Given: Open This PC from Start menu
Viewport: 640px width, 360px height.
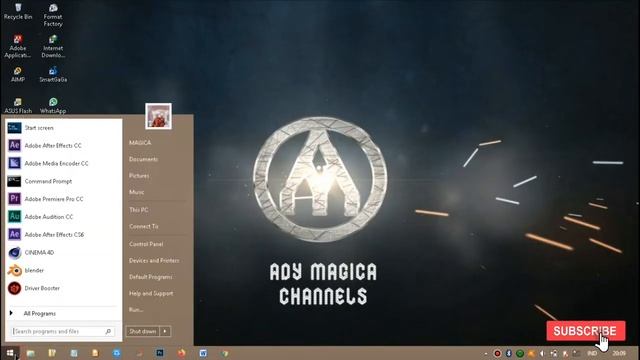Looking at the screenshot, I should 139,210.
